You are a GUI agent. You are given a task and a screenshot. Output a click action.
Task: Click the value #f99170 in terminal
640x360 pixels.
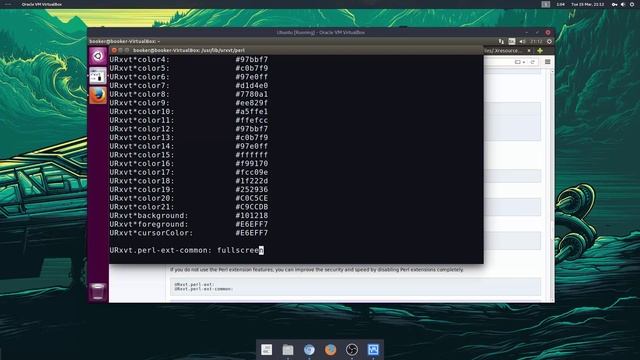coord(252,163)
